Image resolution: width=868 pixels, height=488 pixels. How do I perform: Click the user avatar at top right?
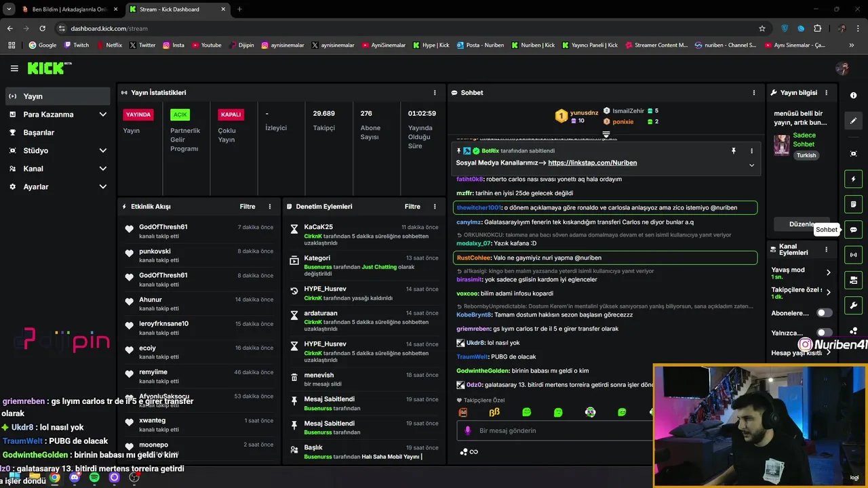point(842,68)
